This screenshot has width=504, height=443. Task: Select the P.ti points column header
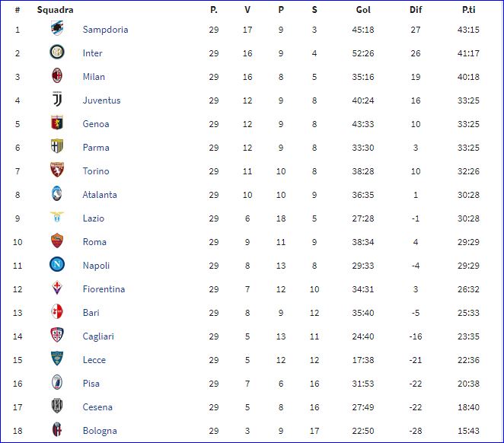click(x=469, y=10)
